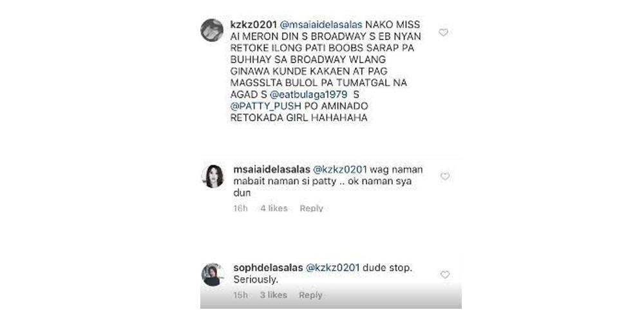Click @kzkz0201 mention in msaiaidelasalas's reply
Screen dimensions: 644x323
(340, 170)
